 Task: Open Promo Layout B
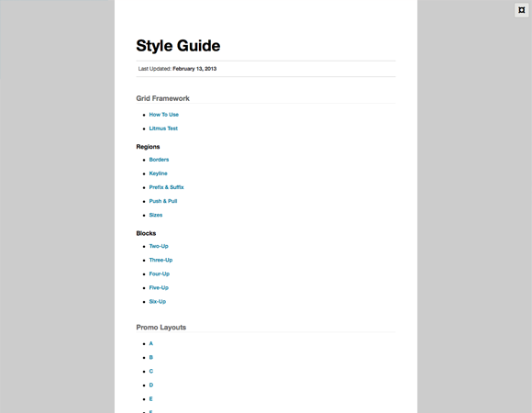tap(151, 358)
